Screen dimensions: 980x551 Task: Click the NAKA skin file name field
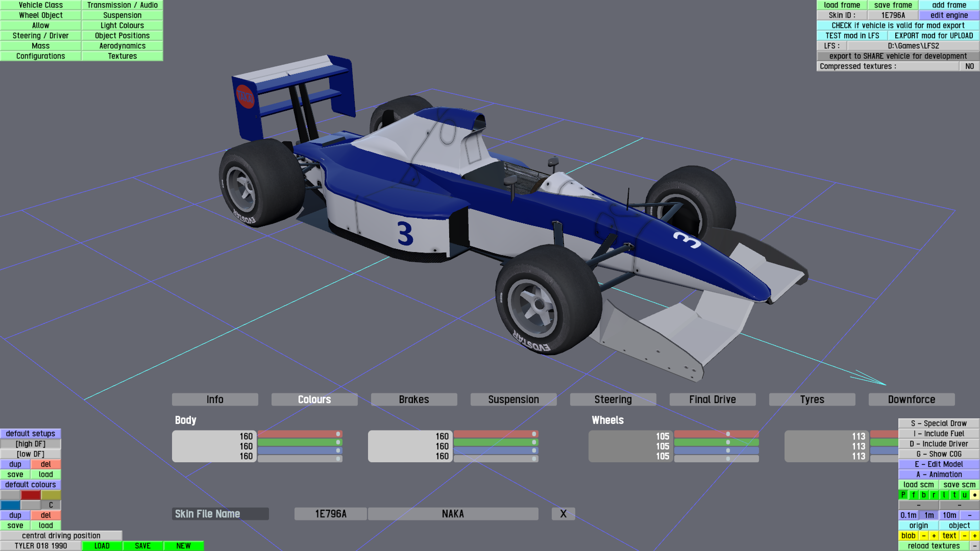(453, 514)
